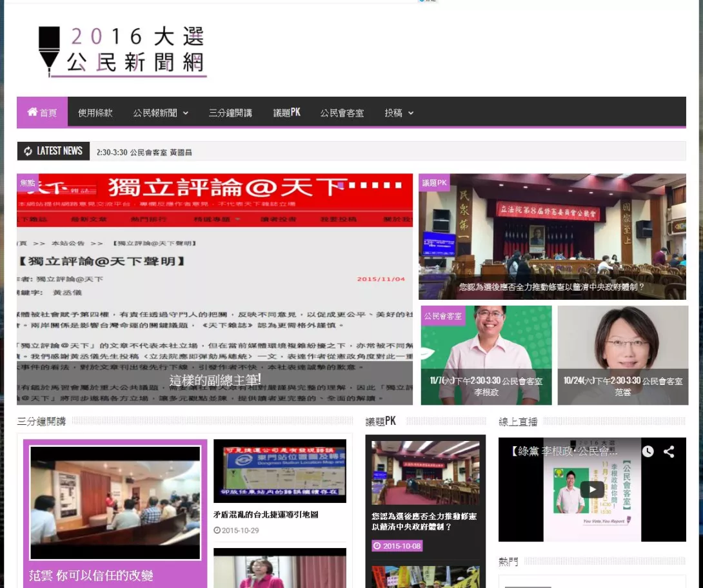Image resolution: width=703 pixels, height=588 pixels.
Task: Click the share icon on the video
Action: pyautogui.click(x=669, y=451)
